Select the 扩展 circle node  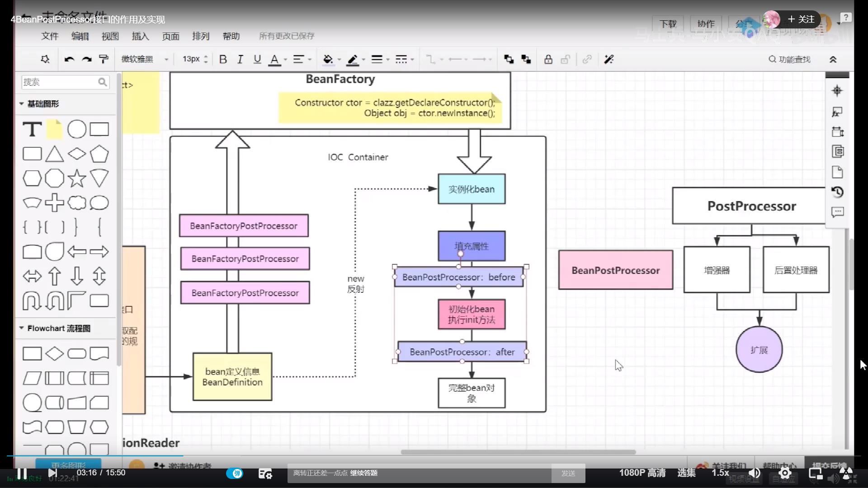coord(759,350)
